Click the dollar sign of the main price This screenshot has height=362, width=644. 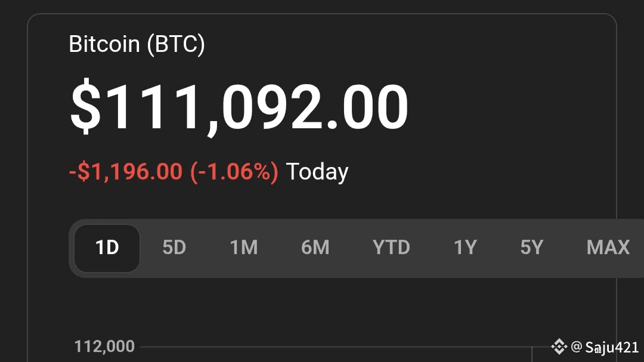tap(85, 107)
